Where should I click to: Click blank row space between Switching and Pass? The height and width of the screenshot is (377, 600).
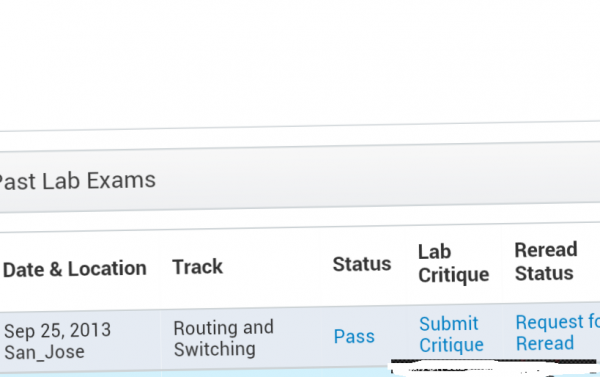pyautogui.click(x=302, y=338)
